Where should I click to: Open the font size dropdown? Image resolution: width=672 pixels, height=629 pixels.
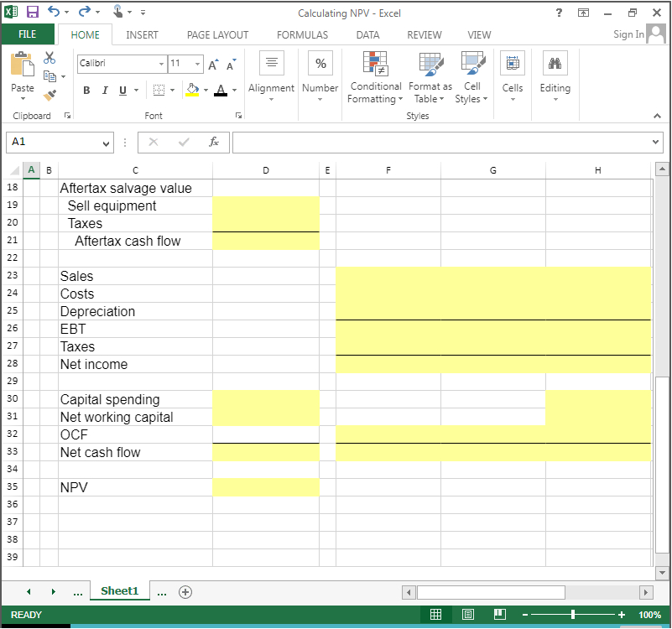click(198, 64)
